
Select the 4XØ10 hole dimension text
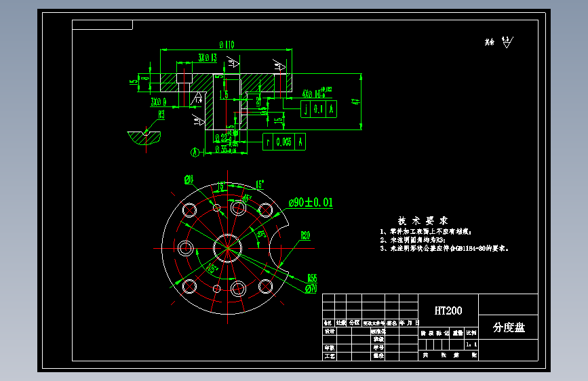tap(317, 92)
